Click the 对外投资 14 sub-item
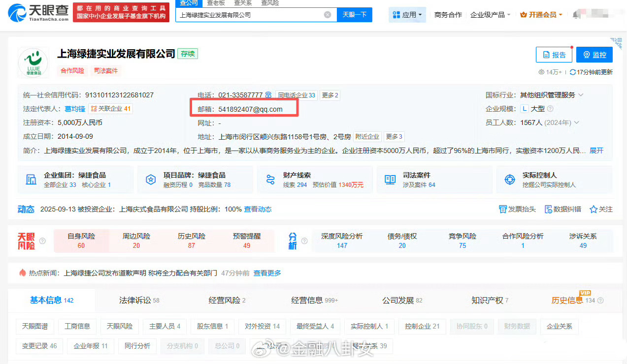This screenshot has height=364, width=627. point(262,326)
